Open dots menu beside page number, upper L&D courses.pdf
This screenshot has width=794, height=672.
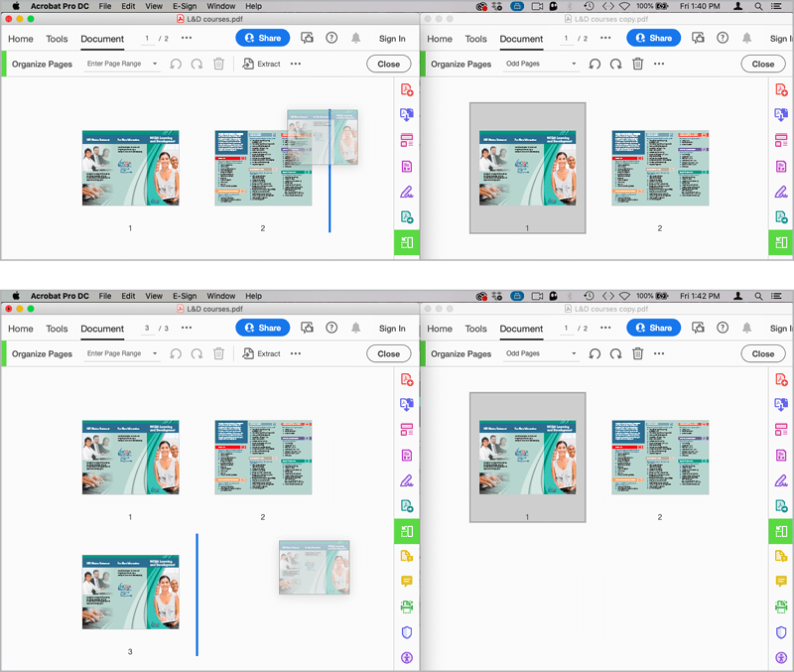tap(187, 38)
